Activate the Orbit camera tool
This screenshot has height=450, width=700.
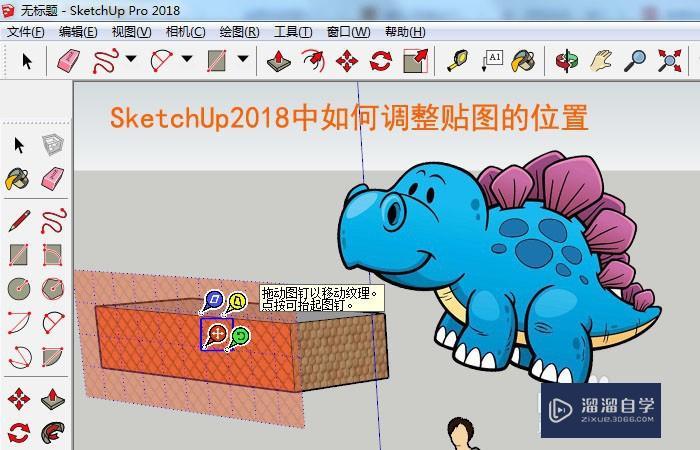(x=567, y=61)
